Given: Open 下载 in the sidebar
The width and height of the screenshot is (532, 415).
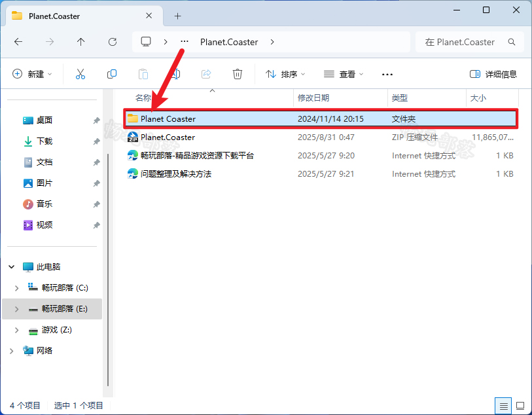Looking at the screenshot, I should click(44, 141).
